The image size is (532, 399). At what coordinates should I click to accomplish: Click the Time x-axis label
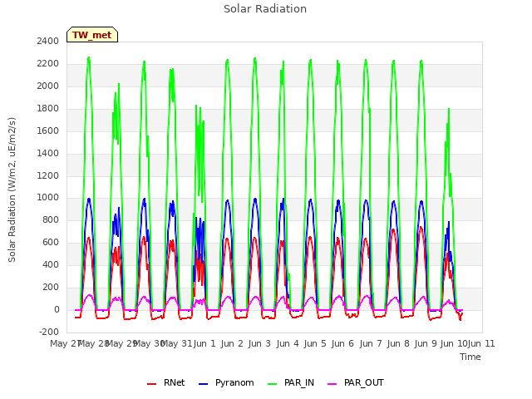[x=470, y=357]
